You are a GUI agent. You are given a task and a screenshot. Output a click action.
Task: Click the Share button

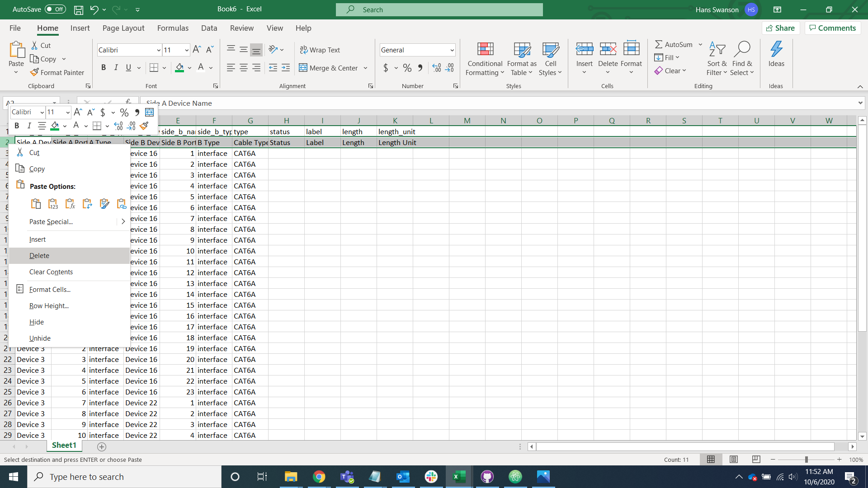click(781, 28)
